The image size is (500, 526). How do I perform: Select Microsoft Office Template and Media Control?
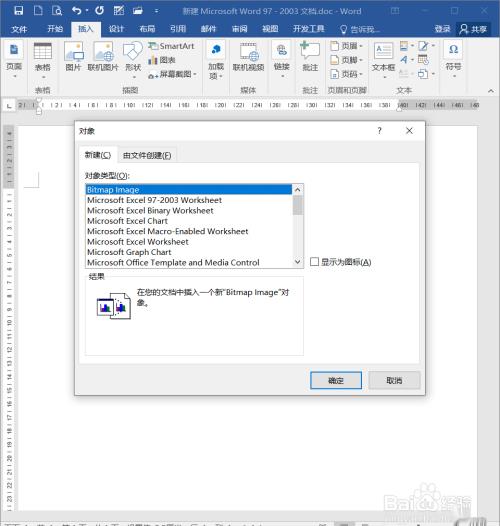(x=189, y=262)
